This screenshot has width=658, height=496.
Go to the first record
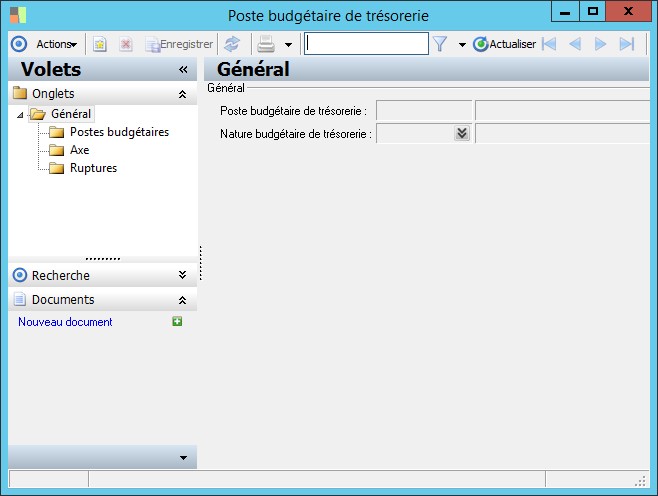point(549,44)
